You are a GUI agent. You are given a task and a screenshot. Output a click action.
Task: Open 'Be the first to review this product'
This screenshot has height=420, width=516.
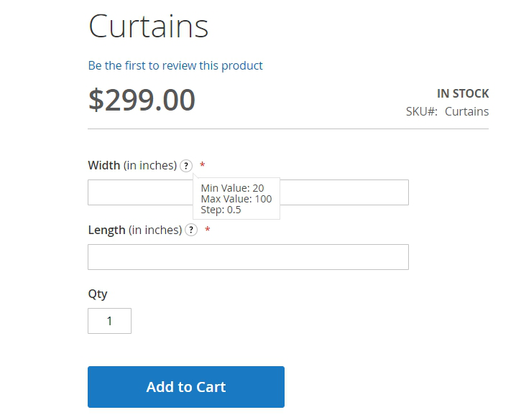(x=175, y=65)
